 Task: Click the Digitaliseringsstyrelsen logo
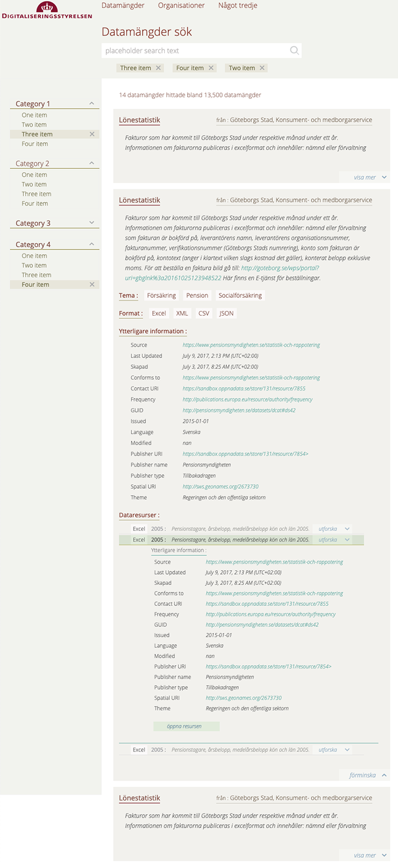click(x=47, y=10)
